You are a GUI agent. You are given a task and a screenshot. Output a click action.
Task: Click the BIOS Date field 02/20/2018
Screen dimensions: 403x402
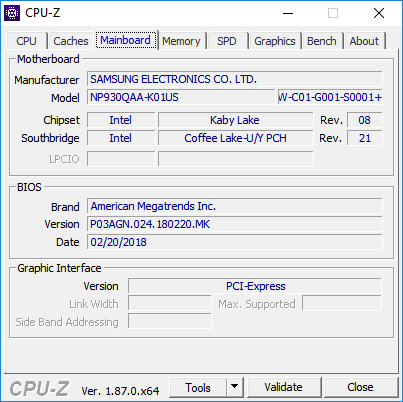[235, 242]
